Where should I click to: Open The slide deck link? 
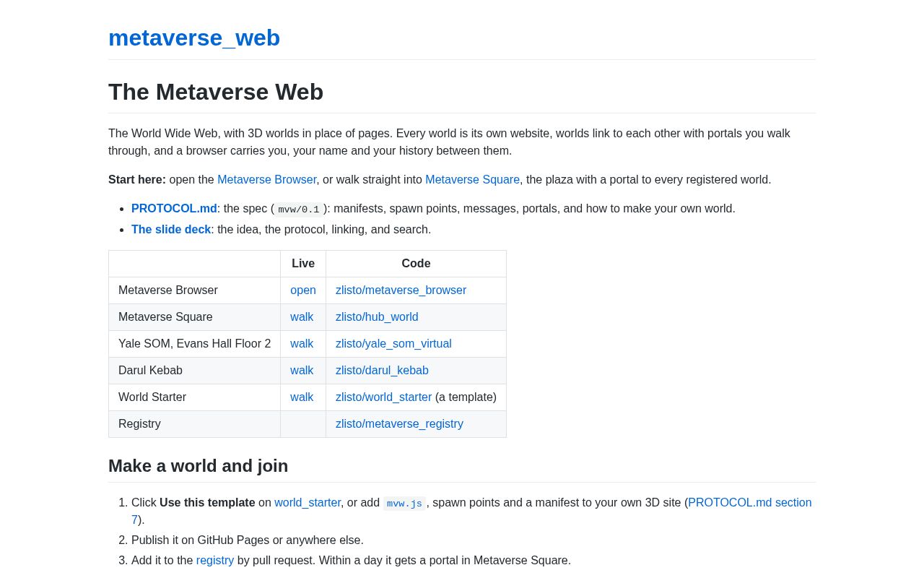[171, 229]
